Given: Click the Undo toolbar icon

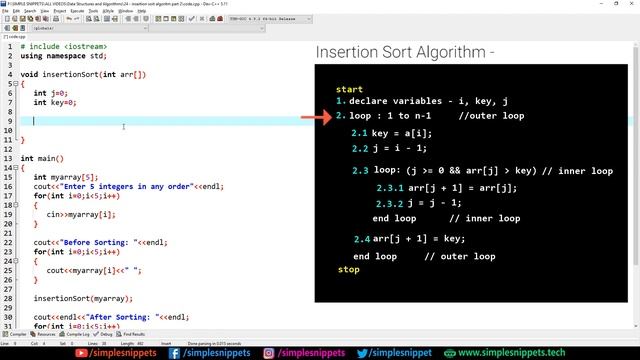Looking at the screenshot, I should pos(69,19).
